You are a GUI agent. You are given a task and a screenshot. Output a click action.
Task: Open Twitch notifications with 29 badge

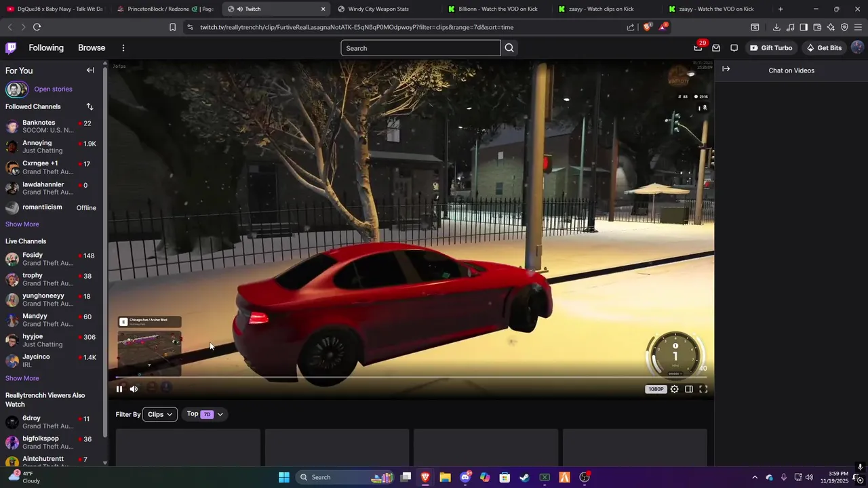[698, 47]
